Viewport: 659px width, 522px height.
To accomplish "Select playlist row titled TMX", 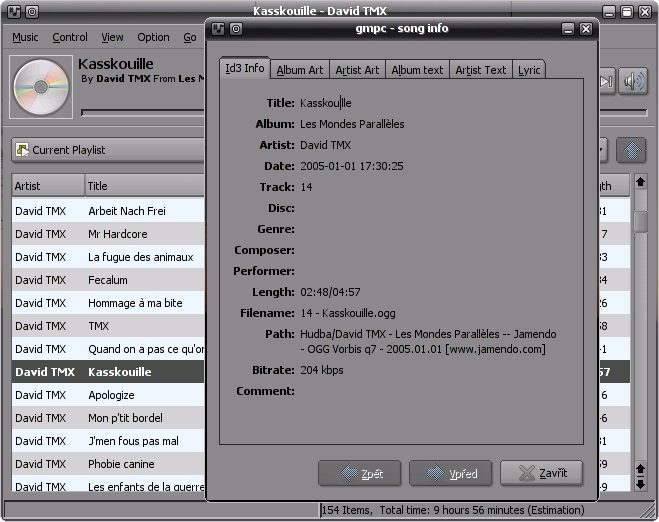I will [108, 326].
